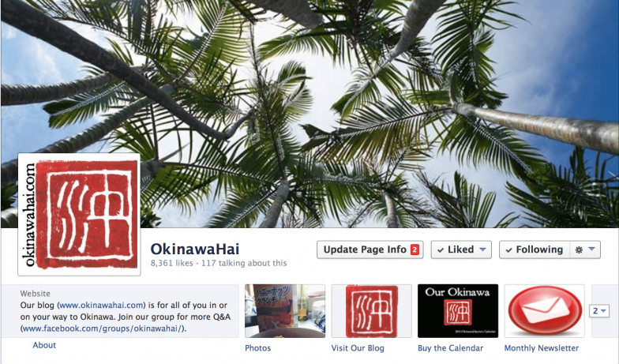Click the About link
This screenshot has width=619, height=364.
[x=44, y=345]
